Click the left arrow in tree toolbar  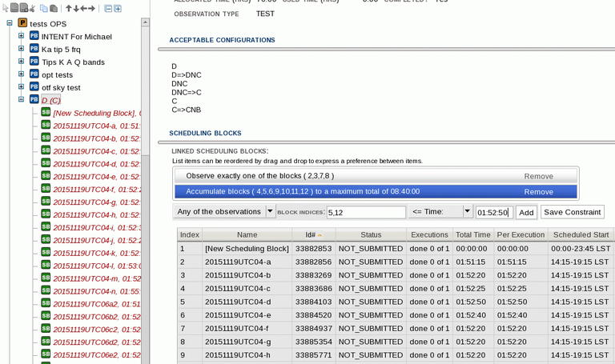pyautogui.click(x=83, y=9)
